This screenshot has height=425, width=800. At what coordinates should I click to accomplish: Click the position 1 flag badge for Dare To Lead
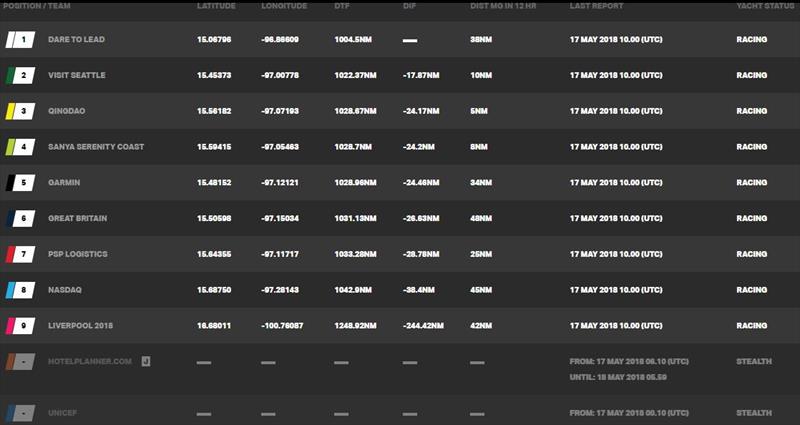[20, 39]
